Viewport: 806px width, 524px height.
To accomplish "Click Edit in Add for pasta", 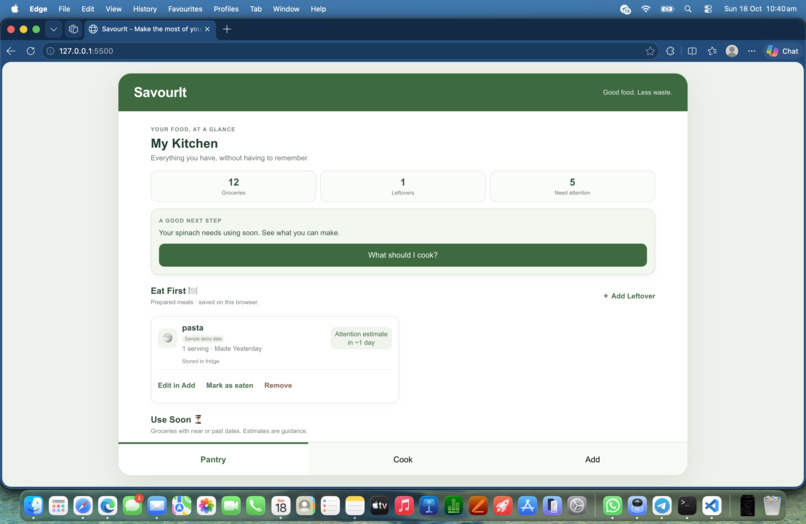I will [x=176, y=386].
